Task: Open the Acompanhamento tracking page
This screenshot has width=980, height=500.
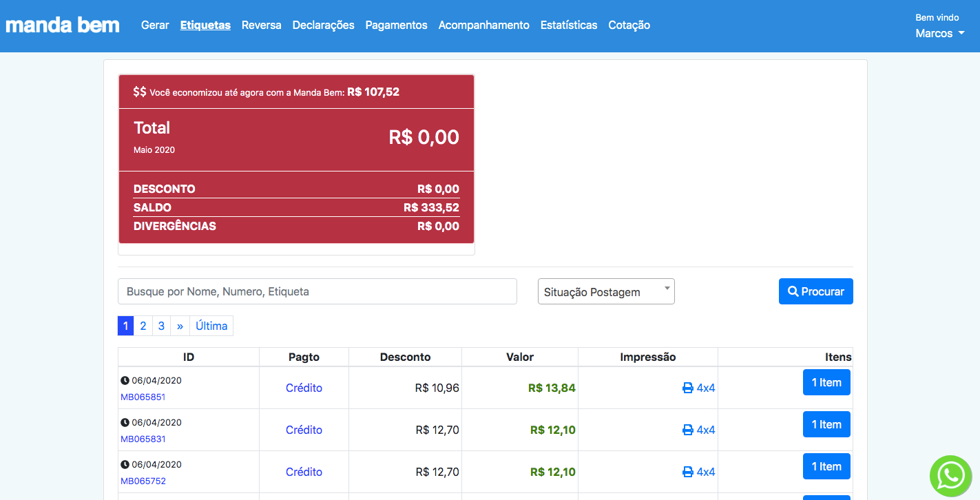Action: (x=483, y=25)
